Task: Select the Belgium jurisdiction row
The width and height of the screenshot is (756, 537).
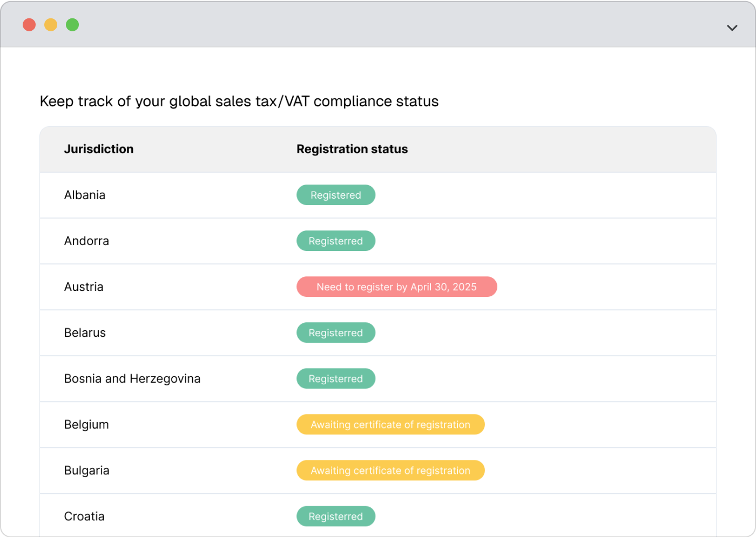Action: [x=86, y=424]
